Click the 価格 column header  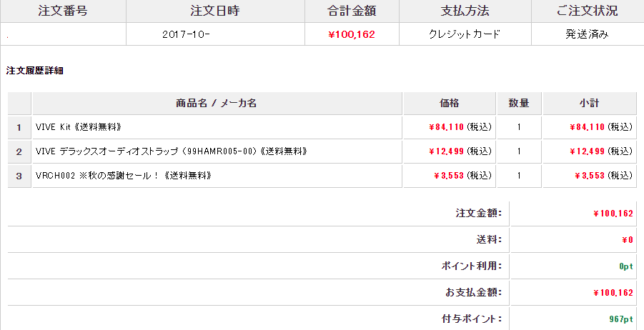pyautogui.click(x=450, y=104)
